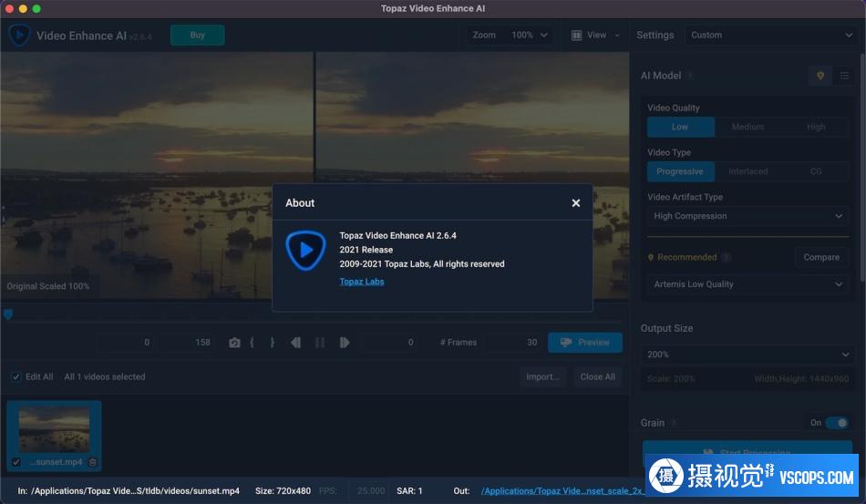Click the pause playback button
The height and width of the screenshot is (504, 866).
point(320,343)
